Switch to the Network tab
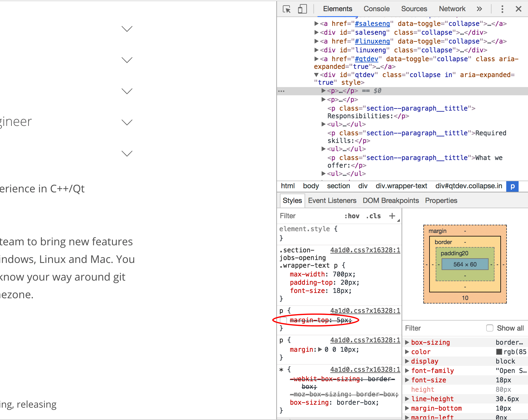 tap(452, 9)
